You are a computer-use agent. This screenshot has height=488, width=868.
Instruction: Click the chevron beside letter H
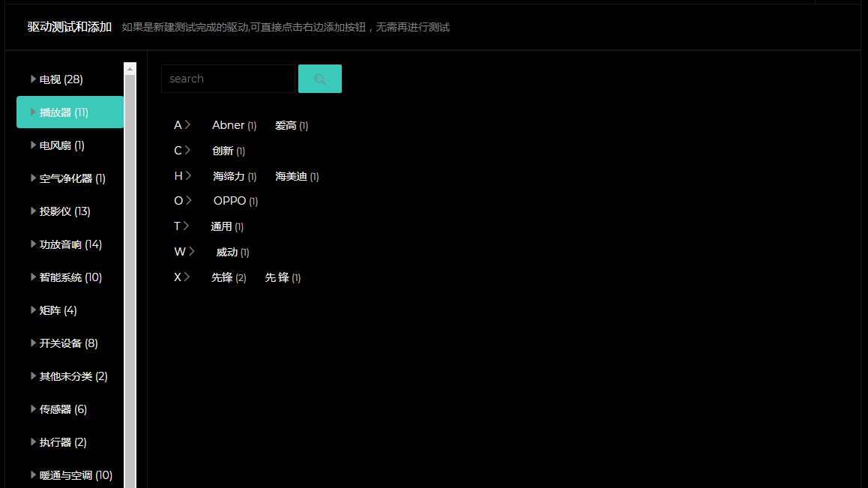[x=189, y=175]
